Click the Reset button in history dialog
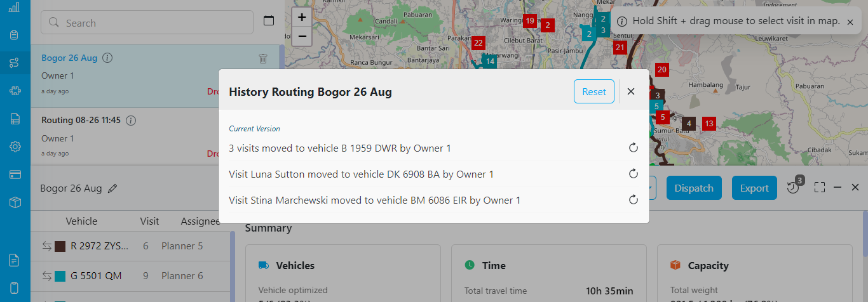Viewport: 868px width, 302px height. click(x=593, y=91)
